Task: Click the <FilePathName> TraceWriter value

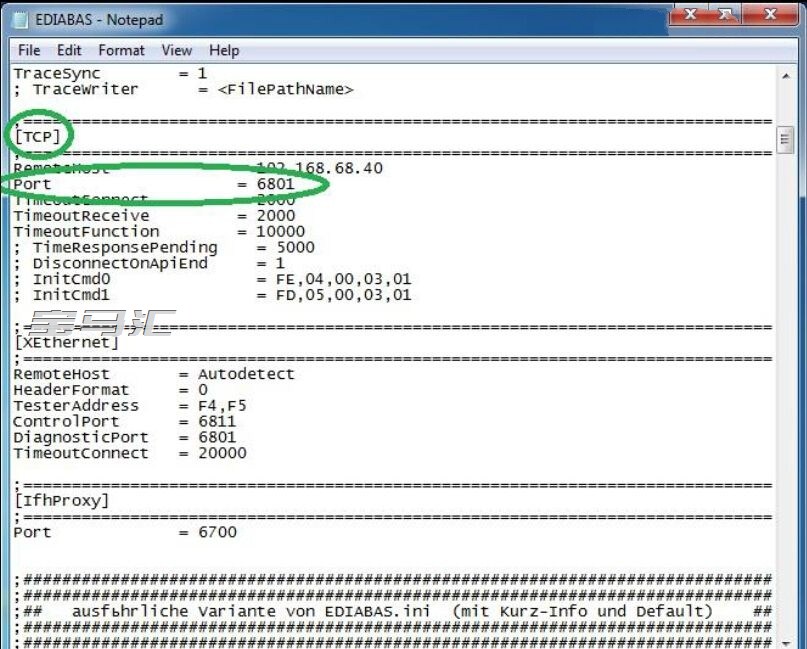Action: (x=286, y=90)
